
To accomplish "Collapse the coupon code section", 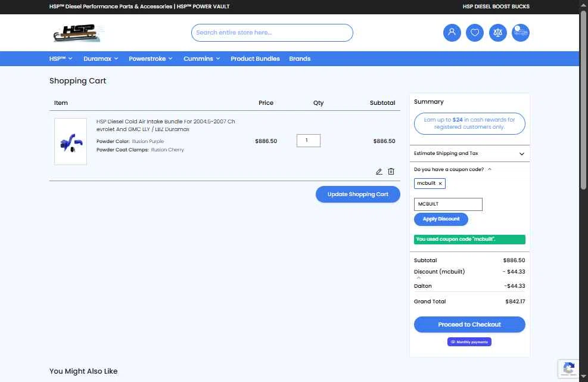I will (x=453, y=169).
